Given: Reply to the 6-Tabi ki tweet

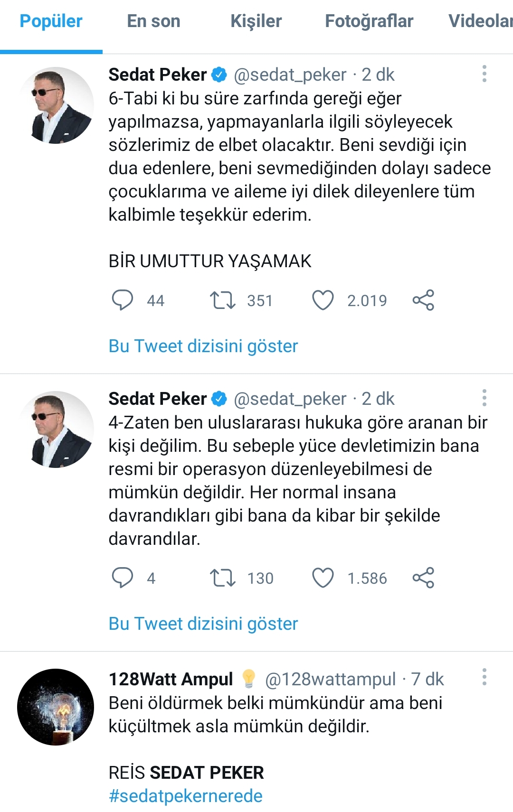Looking at the screenshot, I should click(122, 300).
